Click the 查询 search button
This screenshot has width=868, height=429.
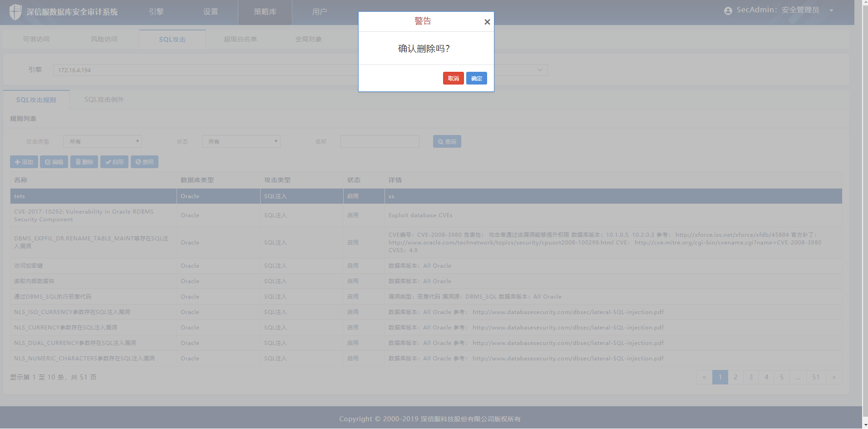click(x=447, y=142)
